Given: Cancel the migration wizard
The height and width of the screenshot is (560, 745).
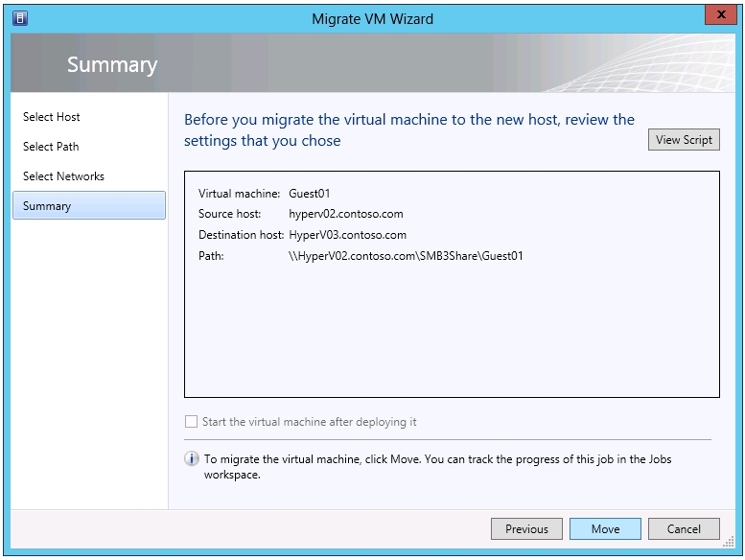Looking at the screenshot, I should (684, 529).
